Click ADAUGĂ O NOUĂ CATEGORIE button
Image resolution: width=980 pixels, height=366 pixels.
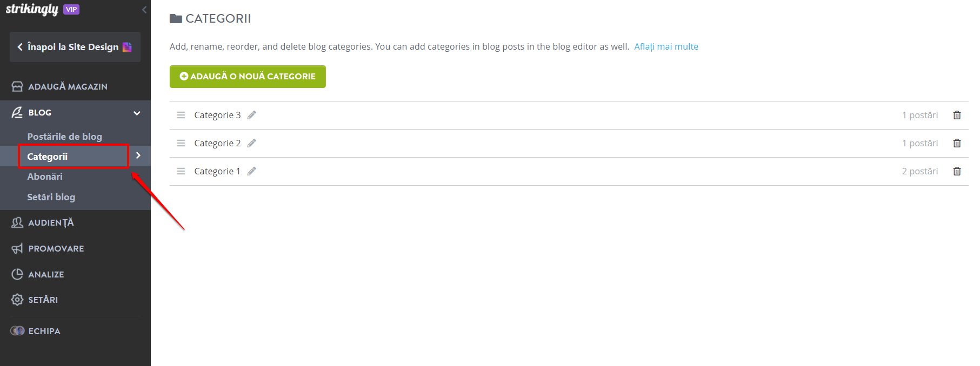(x=248, y=77)
